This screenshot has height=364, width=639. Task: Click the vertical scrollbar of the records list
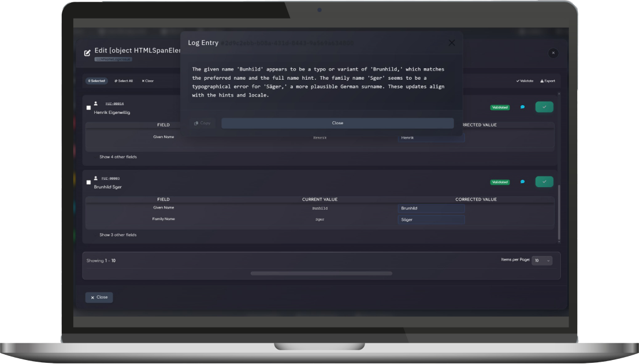[x=559, y=213]
